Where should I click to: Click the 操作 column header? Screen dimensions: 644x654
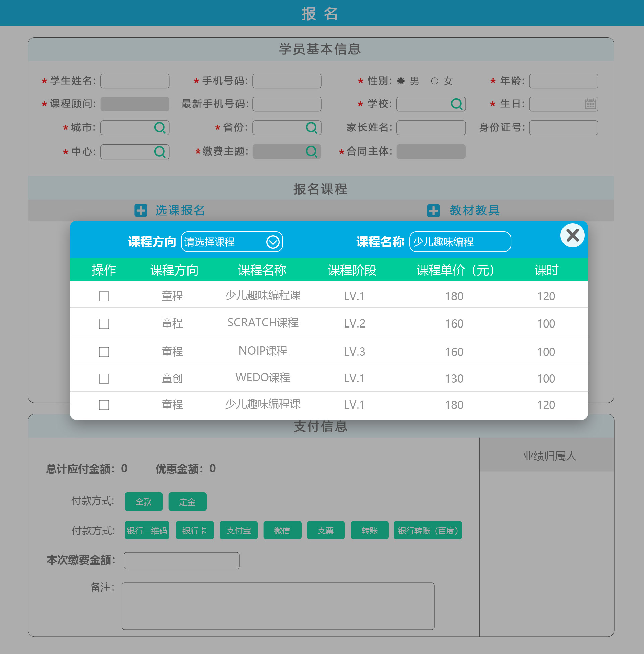(x=104, y=270)
